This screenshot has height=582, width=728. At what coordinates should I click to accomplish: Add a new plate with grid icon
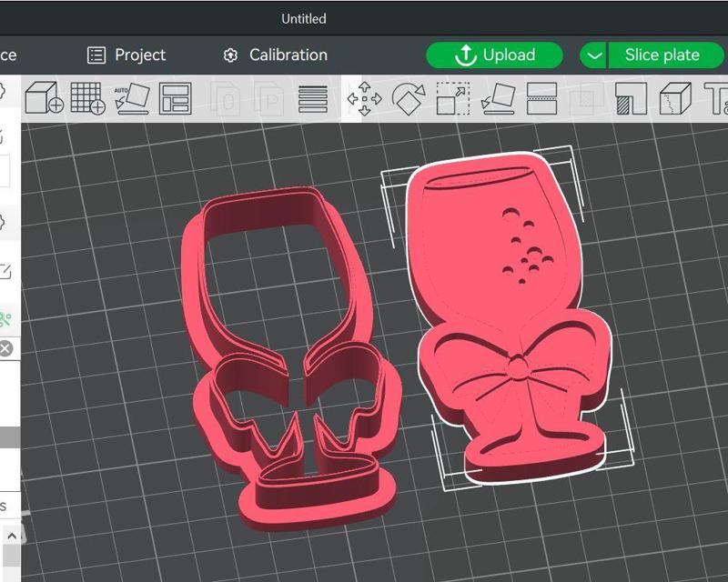point(87,98)
